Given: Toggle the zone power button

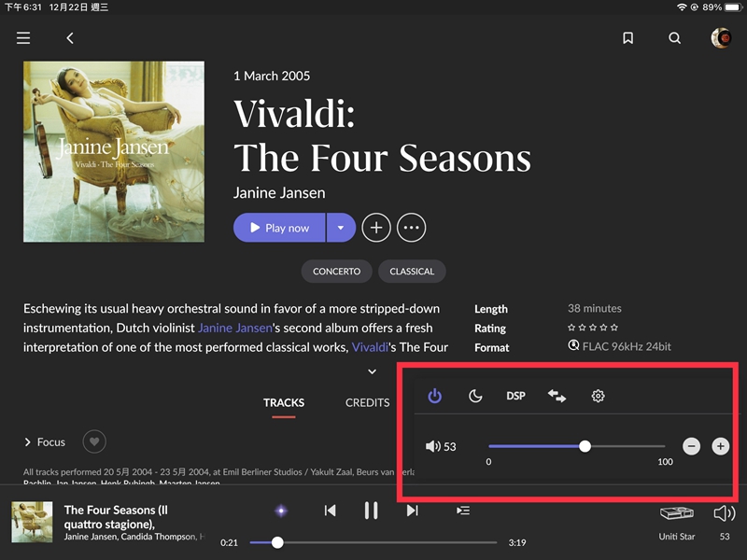Looking at the screenshot, I should click(434, 396).
